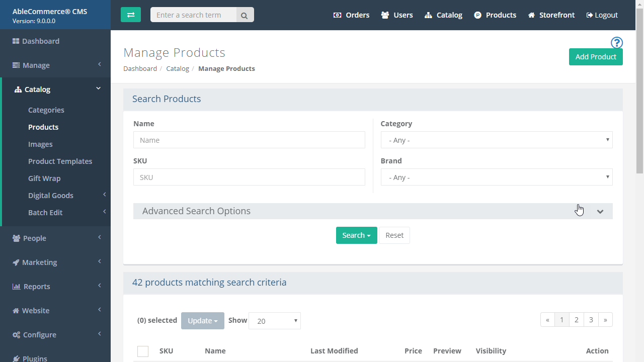The image size is (644, 362).
Task: Open Images in the sidebar
Action: [x=40, y=144]
